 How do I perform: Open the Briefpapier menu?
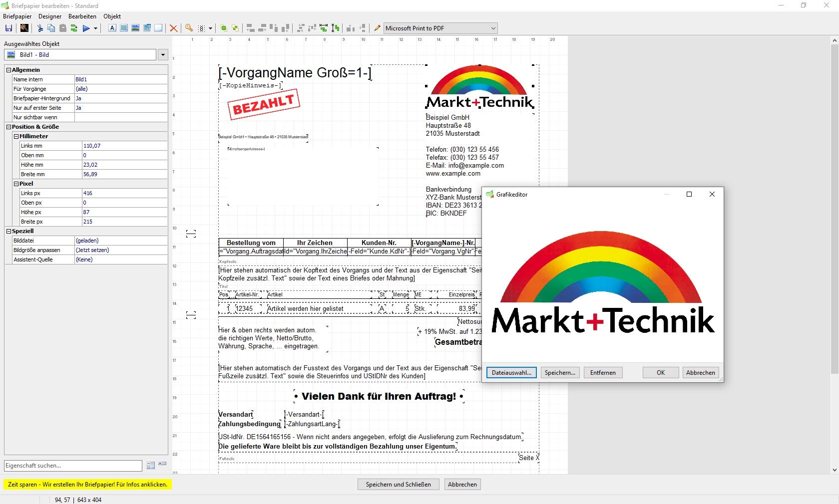(17, 16)
